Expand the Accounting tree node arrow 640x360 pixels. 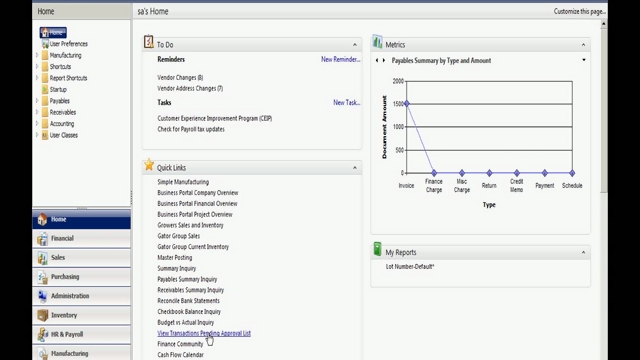pos(37,124)
